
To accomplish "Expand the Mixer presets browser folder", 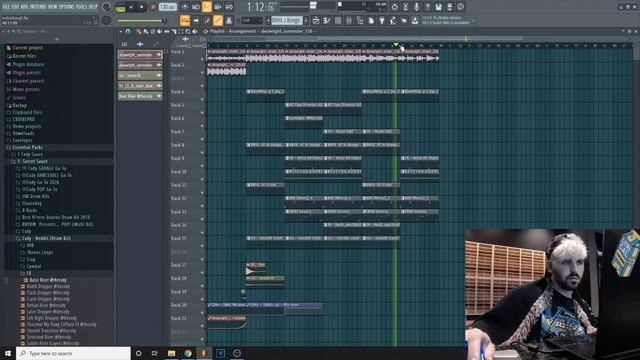I will [x=26, y=89].
